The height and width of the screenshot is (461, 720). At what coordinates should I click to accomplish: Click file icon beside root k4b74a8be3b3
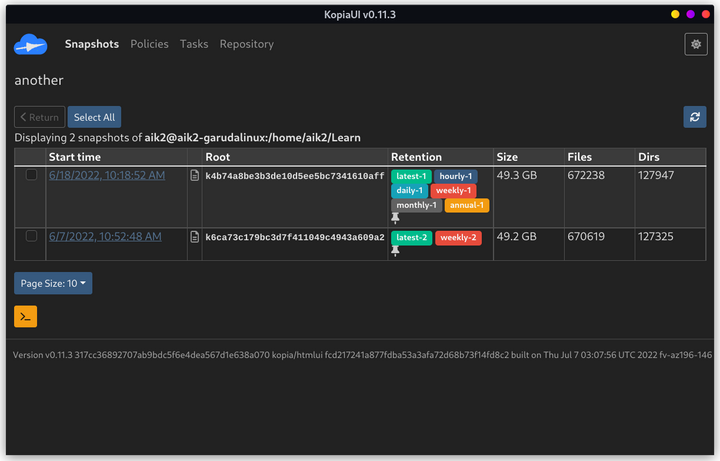[195, 175]
